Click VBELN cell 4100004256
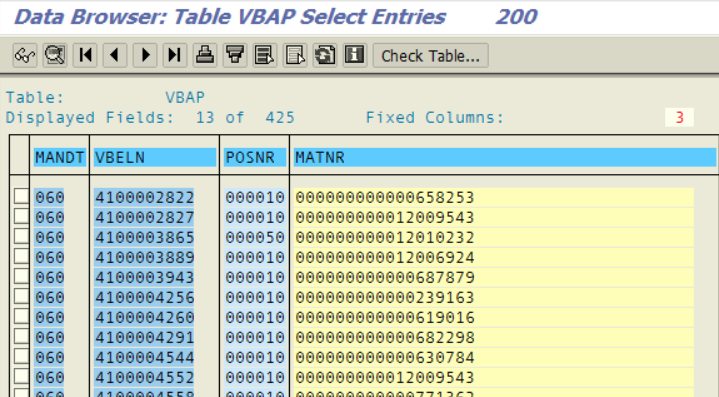The width and height of the screenshot is (719, 397). (x=144, y=298)
